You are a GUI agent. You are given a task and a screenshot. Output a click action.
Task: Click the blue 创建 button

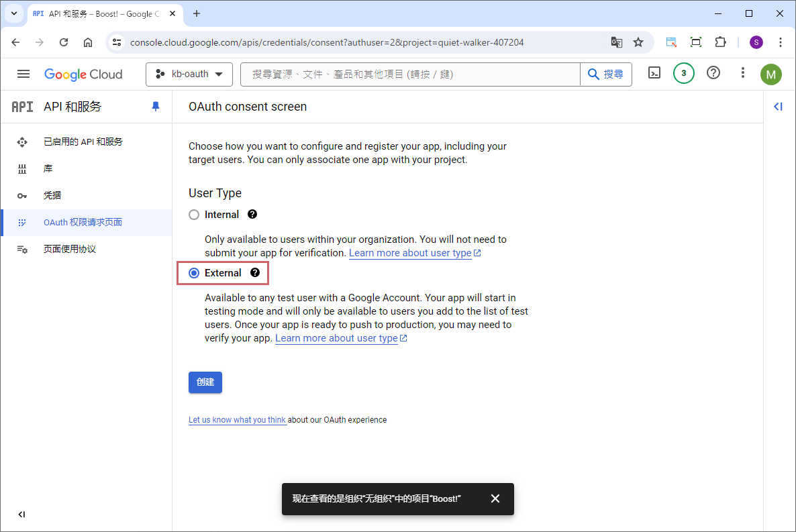pyautogui.click(x=205, y=382)
